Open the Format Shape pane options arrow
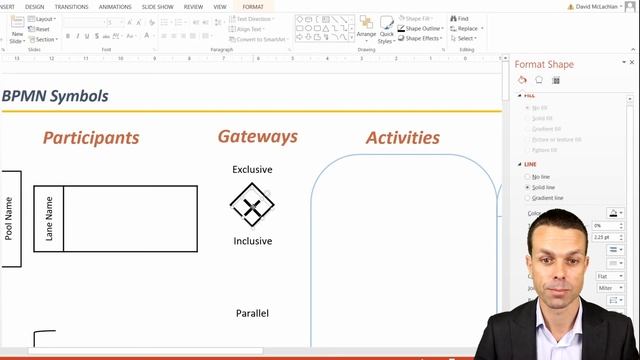 (624, 62)
